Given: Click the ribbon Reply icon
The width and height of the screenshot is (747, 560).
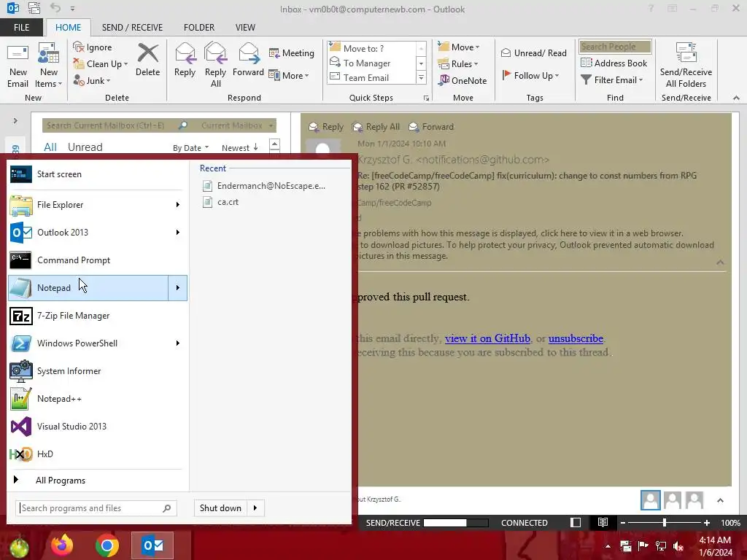Looking at the screenshot, I should pyautogui.click(x=185, y=52).
